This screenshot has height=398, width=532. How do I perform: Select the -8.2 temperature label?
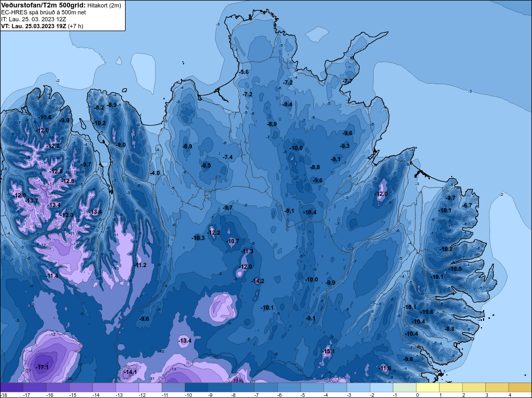coord(99,107)
